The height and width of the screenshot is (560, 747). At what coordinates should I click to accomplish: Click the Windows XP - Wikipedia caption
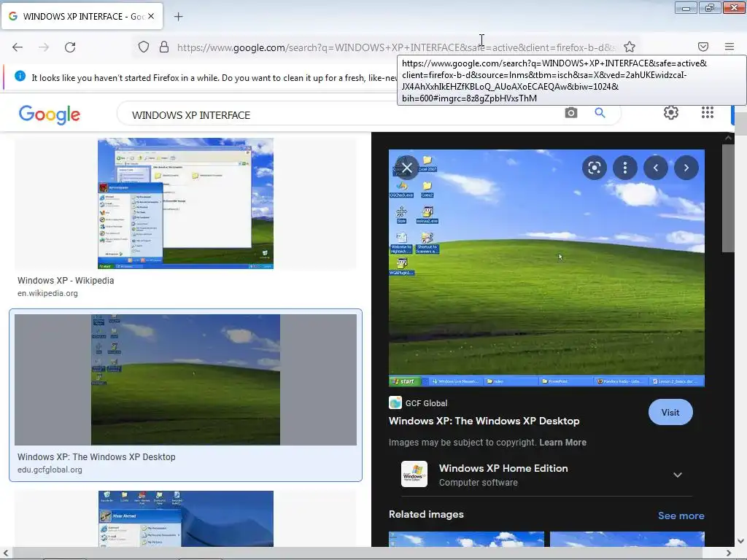66,281
